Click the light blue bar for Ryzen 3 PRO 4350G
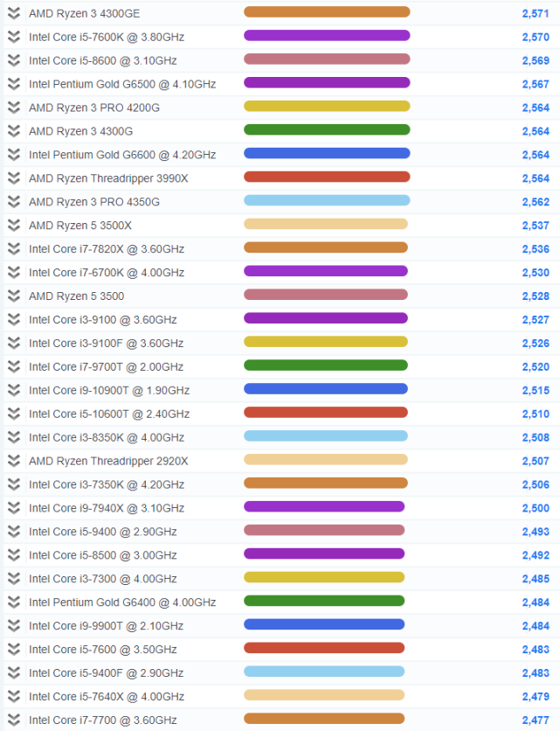The width and height of the screenshot is (560, 731). [x=327, y=200]
